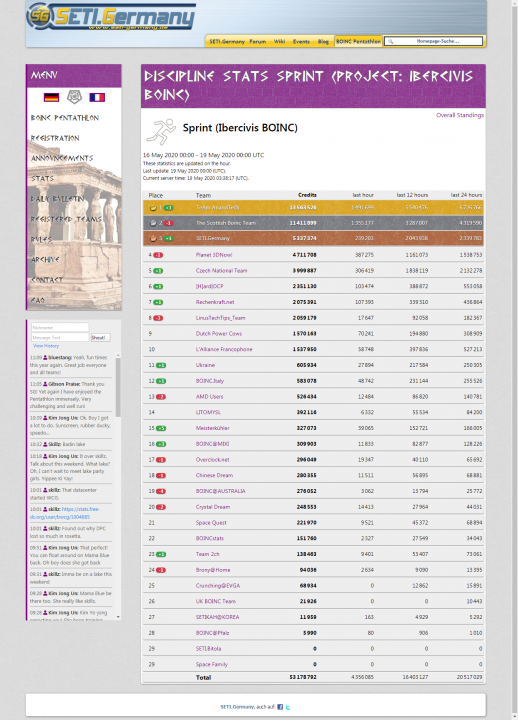The image size is (518, 720).
Task: Click the running sprinter icon
Action: tap(161, 131)
